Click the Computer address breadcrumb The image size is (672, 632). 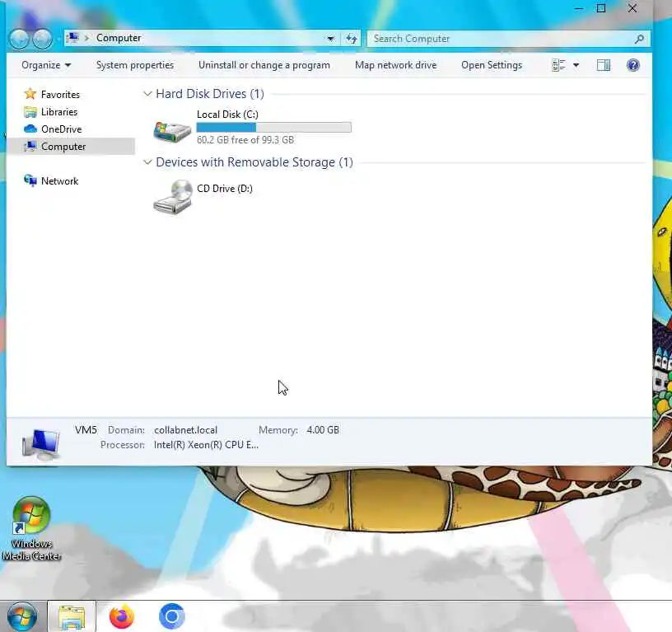click(119, 38)
